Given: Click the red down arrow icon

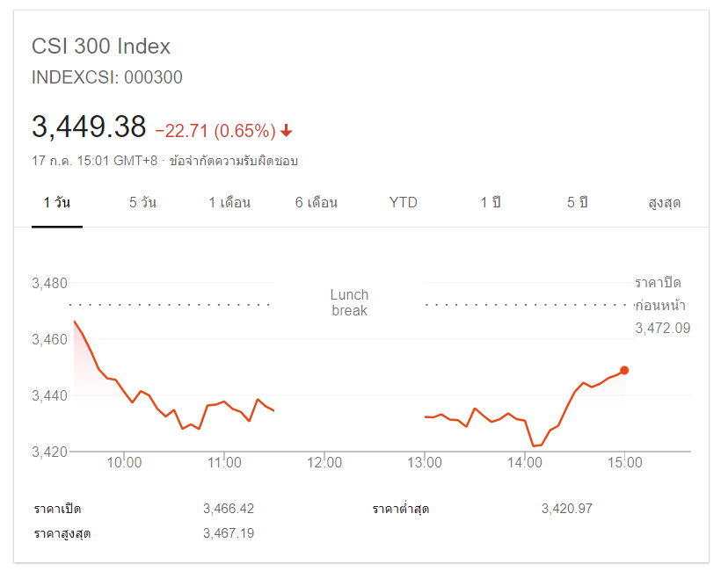Looking at the screenshot, I should pyautogui.click(x=287, y=131).
